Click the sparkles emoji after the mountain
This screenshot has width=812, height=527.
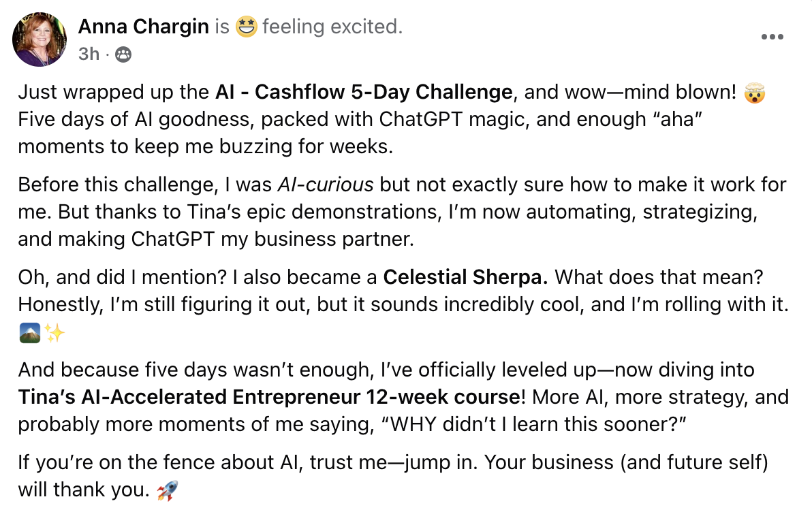point(54,333)
